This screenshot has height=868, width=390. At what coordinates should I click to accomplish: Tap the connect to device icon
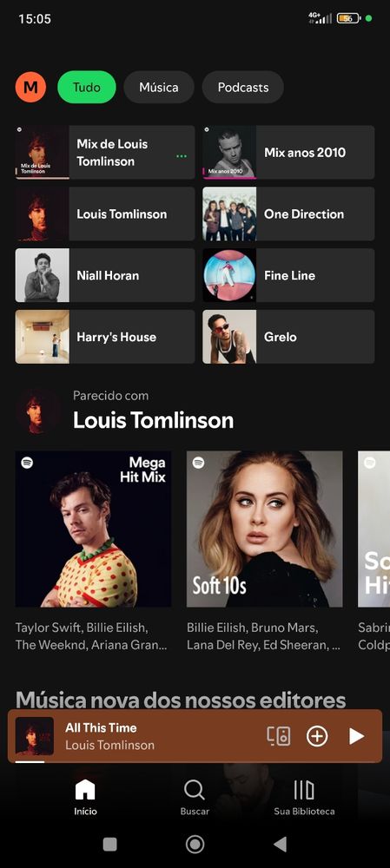coord(279,736)
